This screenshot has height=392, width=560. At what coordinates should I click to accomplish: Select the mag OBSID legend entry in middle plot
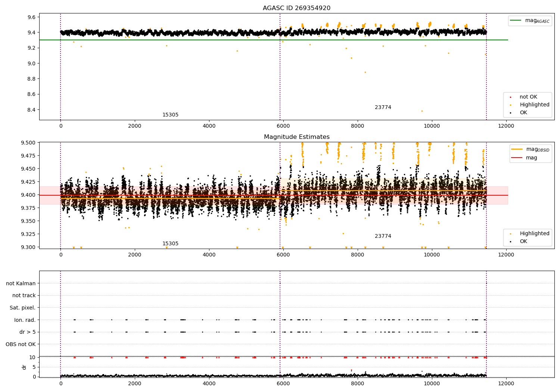pos(531,149)
